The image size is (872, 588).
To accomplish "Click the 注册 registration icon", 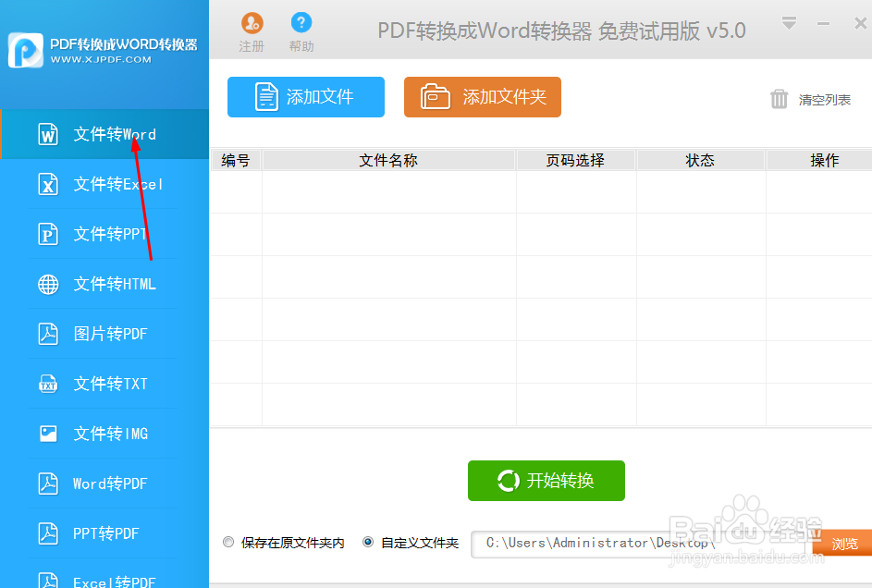I will [252, 24].
